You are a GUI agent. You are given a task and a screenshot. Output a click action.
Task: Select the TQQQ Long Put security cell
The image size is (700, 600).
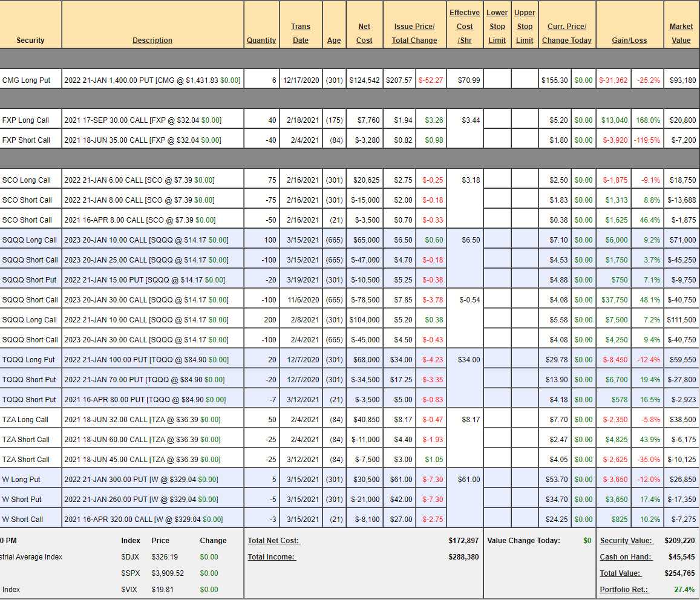point(28,360)
